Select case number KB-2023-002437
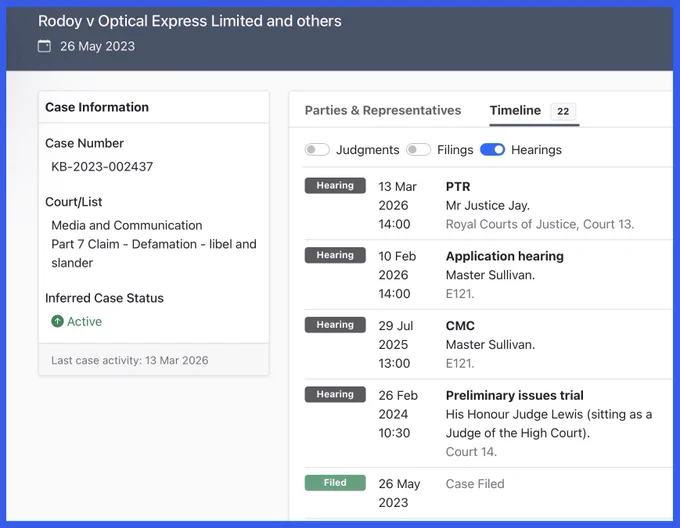The height and width of the screenshot is (528, 680). click(102, 166)
